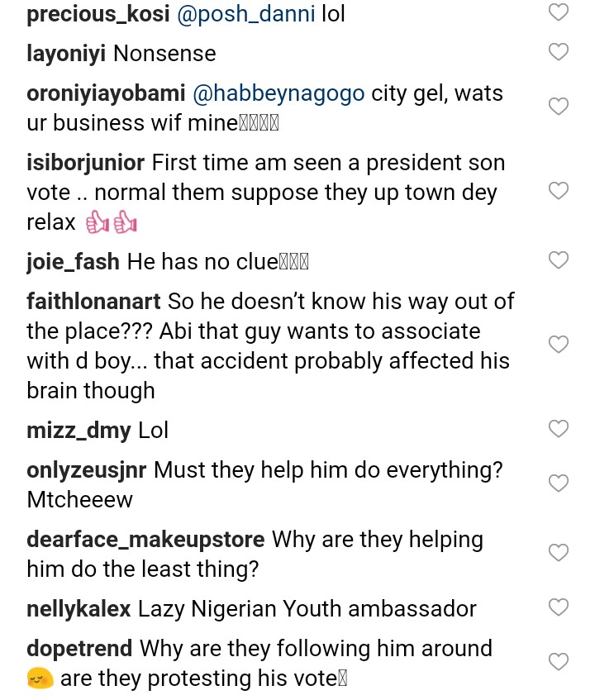The height and width of the screenshot is (700, 595).
Task: Like oroniyiayobami's comment
Action: click(559, 107)
